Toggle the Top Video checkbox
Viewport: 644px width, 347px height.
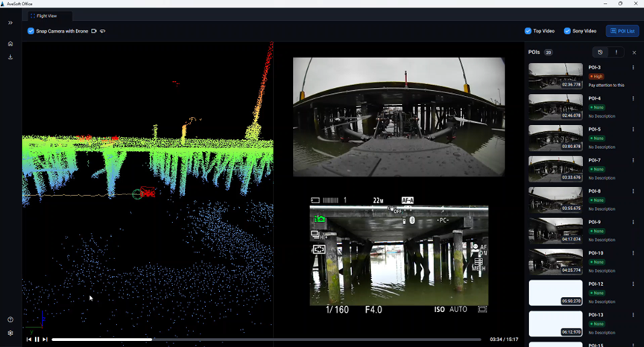[528, 31]
